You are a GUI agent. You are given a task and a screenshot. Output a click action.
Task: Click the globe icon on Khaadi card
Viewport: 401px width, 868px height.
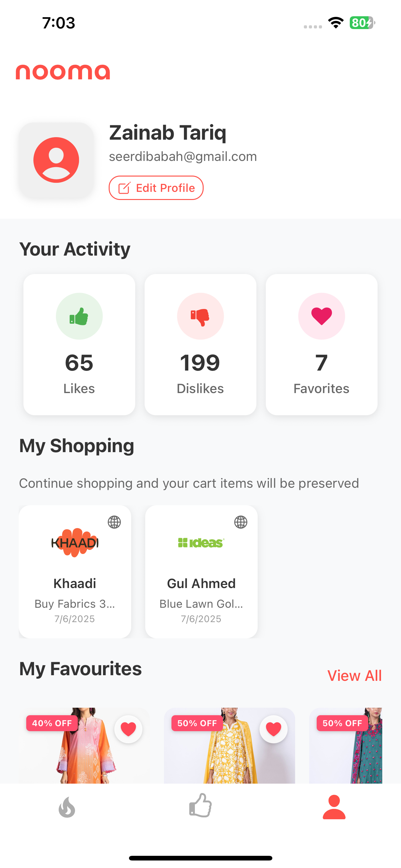click(x=114, y=522)
